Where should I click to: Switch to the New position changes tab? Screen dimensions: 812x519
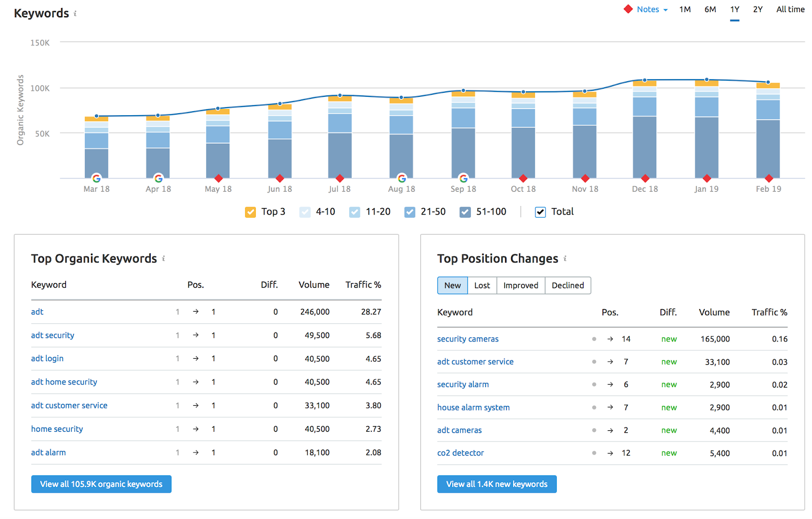pos(453,286)
